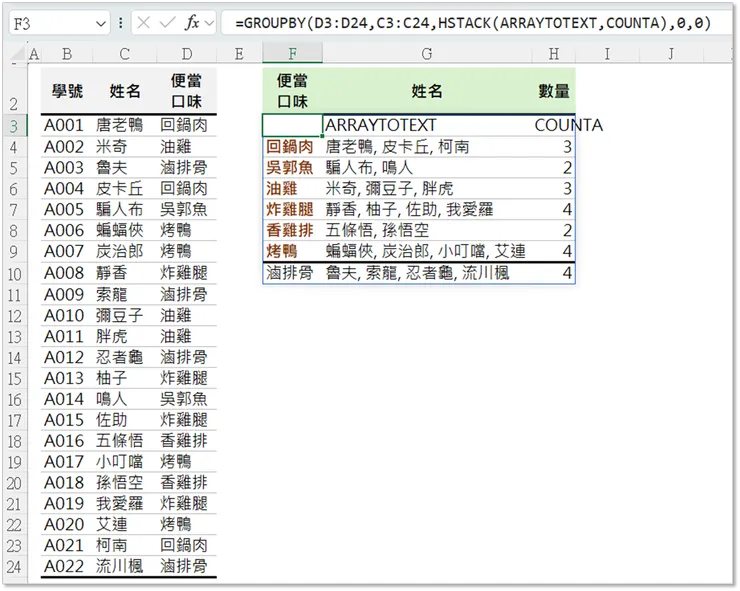
Task: Click the green 便當口味 header in column F
Action: (x=293, y=91)
